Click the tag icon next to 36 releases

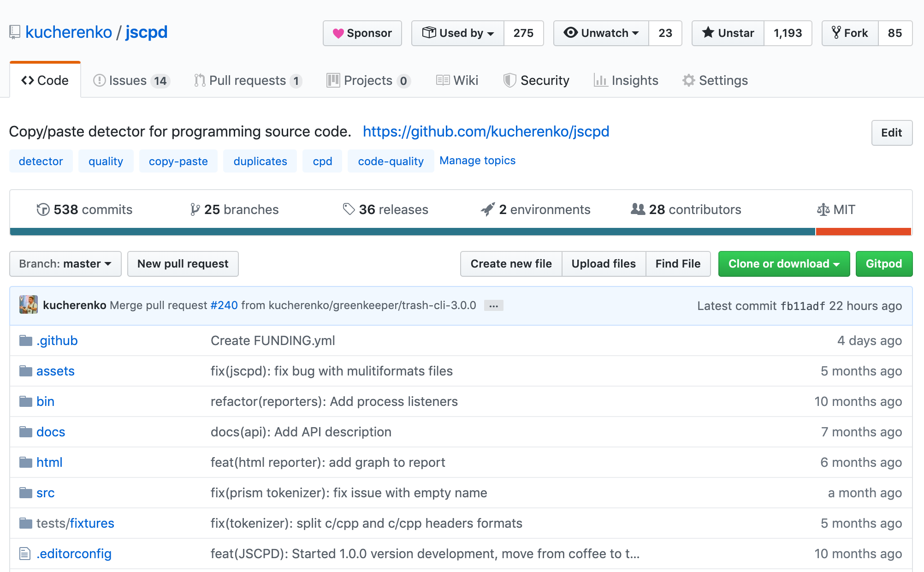(x=349, y=209)
